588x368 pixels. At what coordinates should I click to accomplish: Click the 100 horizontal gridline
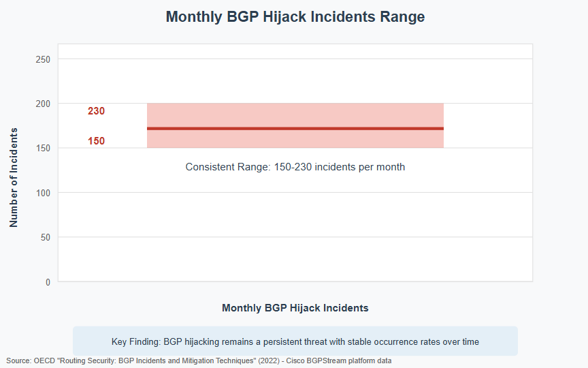(295, 193)
